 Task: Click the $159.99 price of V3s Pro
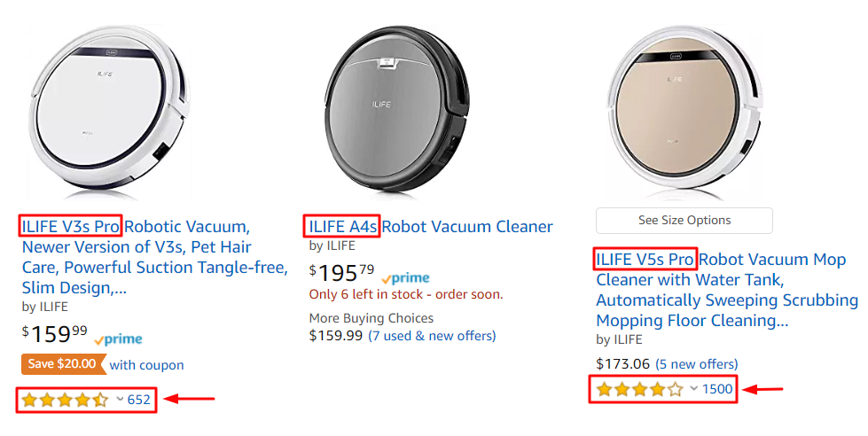tap(55, 335)
